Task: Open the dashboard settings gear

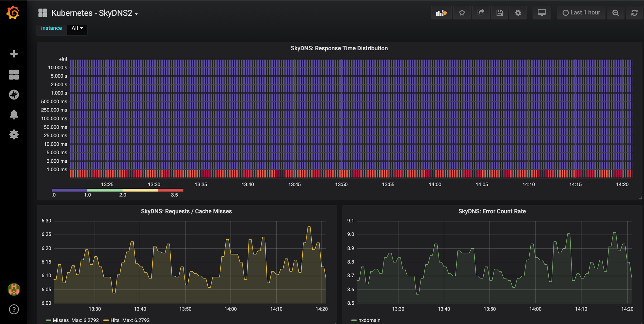Action: point(518,13)
